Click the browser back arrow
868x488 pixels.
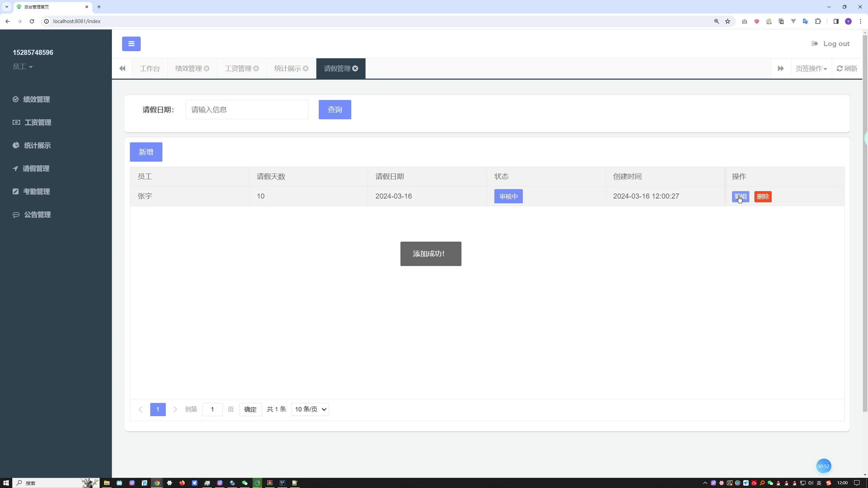7,21
